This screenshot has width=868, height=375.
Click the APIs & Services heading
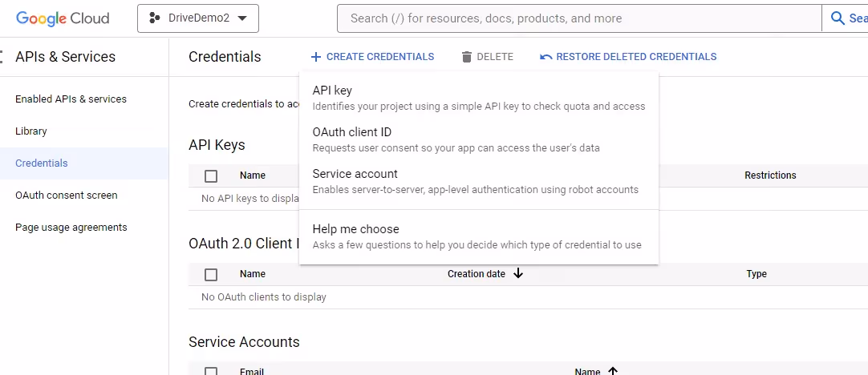click(65, 57)
